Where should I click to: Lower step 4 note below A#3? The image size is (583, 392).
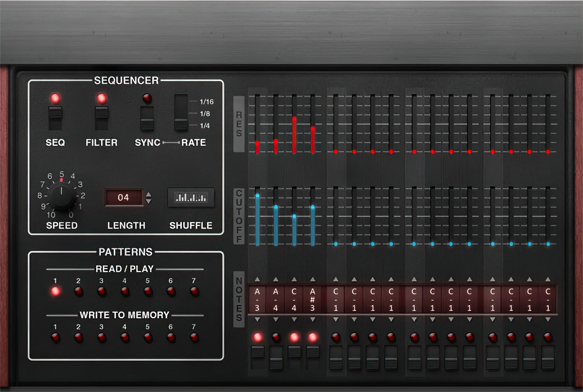coord(312,320)
